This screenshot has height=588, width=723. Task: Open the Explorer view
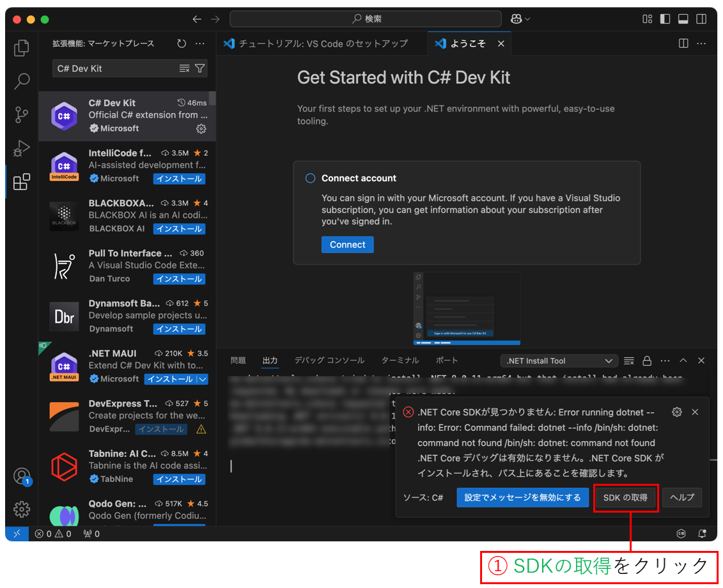[21, 47]
